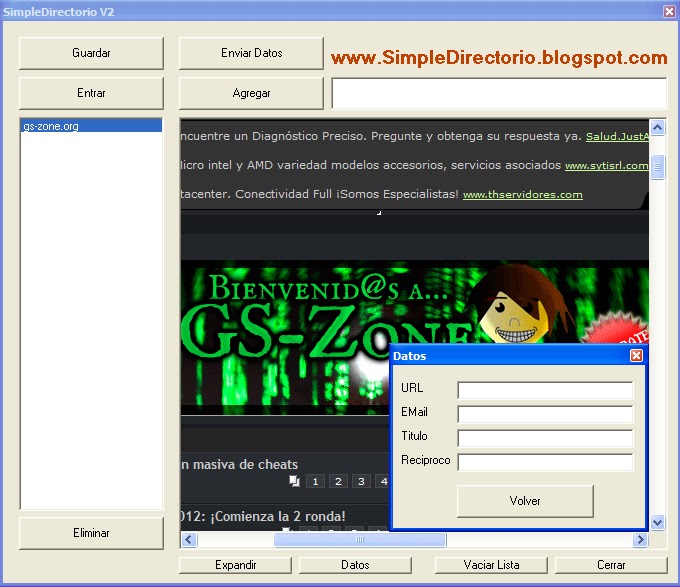Click the Guardar button
This screenshot has height=587, width=680.
[x=91, y=53]
